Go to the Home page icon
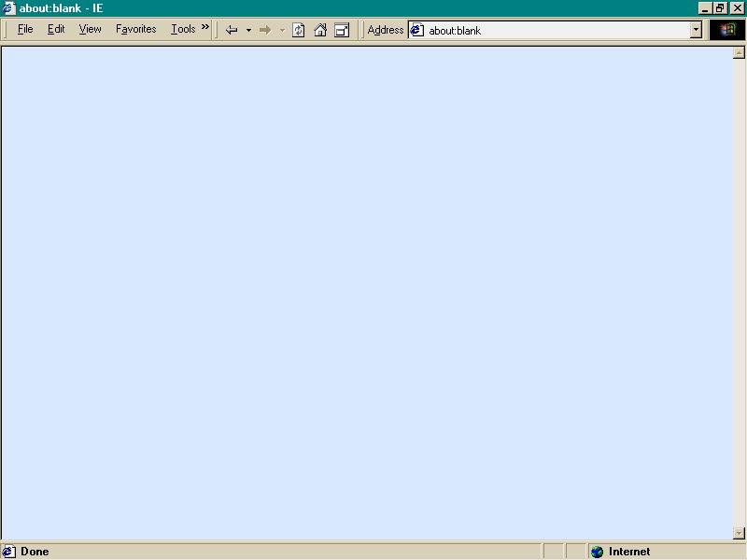The width and height of the screenshot is (747, 560). 320,30
